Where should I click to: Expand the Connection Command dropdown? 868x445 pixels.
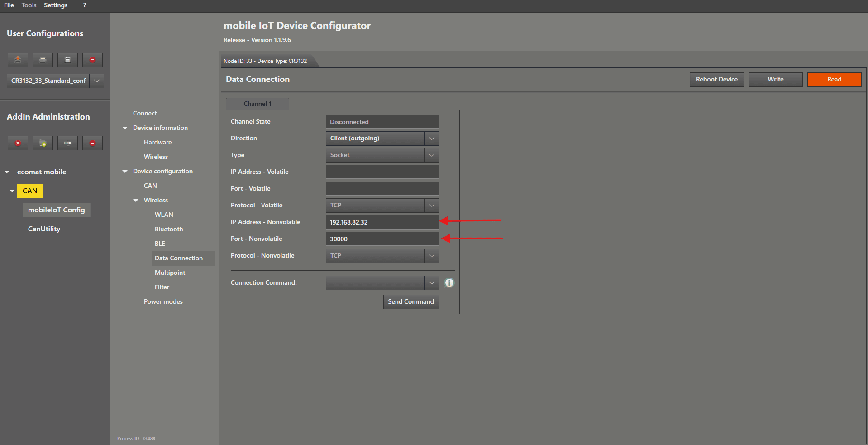point(431,283)
